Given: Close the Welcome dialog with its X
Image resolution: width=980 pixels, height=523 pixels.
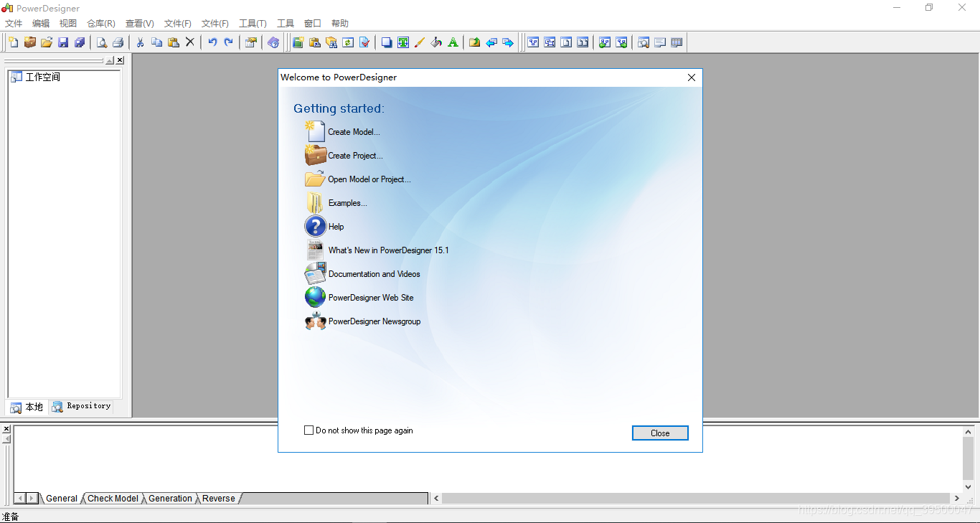Looking at the screenshot, I should point(692,77).
